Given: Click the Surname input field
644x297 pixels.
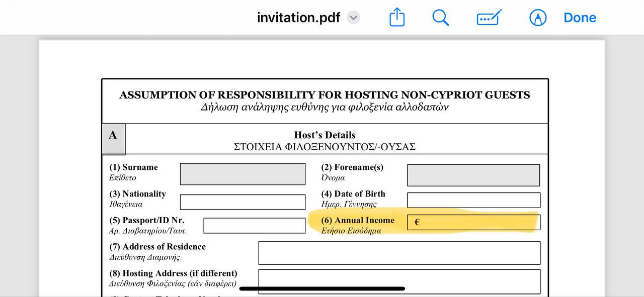Looking at the screenshot, I should pos(243,174).
